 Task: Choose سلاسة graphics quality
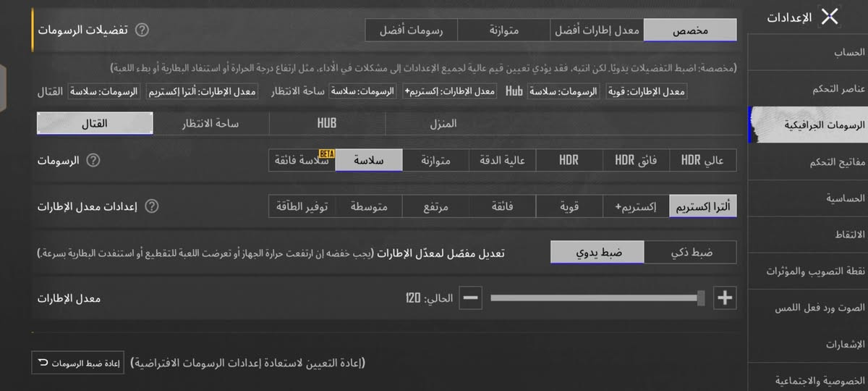point(369,161)
